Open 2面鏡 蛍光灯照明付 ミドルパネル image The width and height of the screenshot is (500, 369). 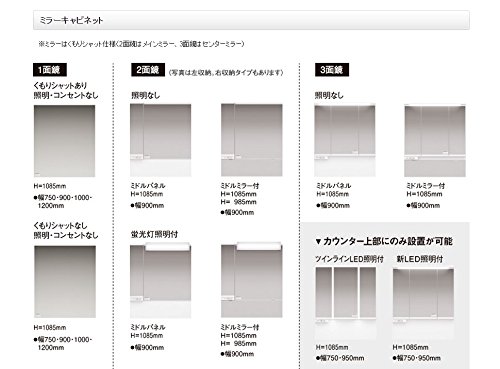coord(160,280)
